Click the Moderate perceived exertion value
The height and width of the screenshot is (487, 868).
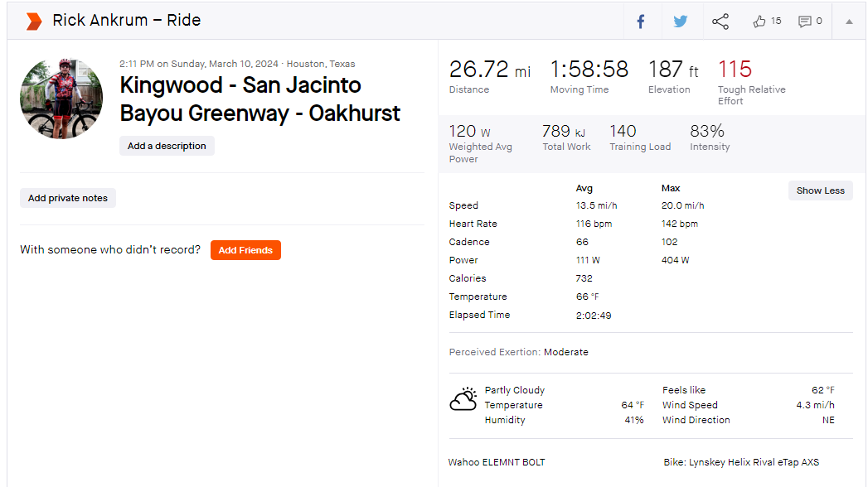coord(565,352)
